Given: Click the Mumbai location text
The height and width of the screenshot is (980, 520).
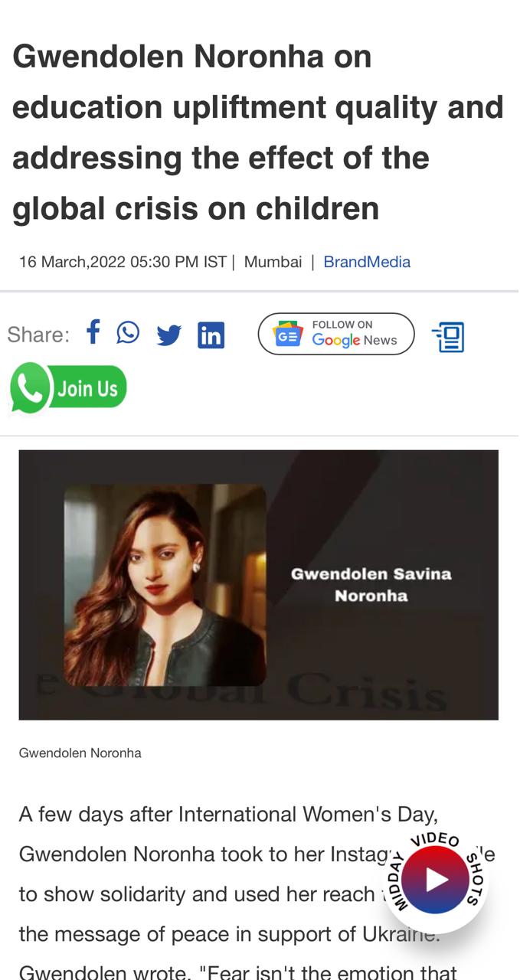Looking at the screenshot, I should pos(273,262).
